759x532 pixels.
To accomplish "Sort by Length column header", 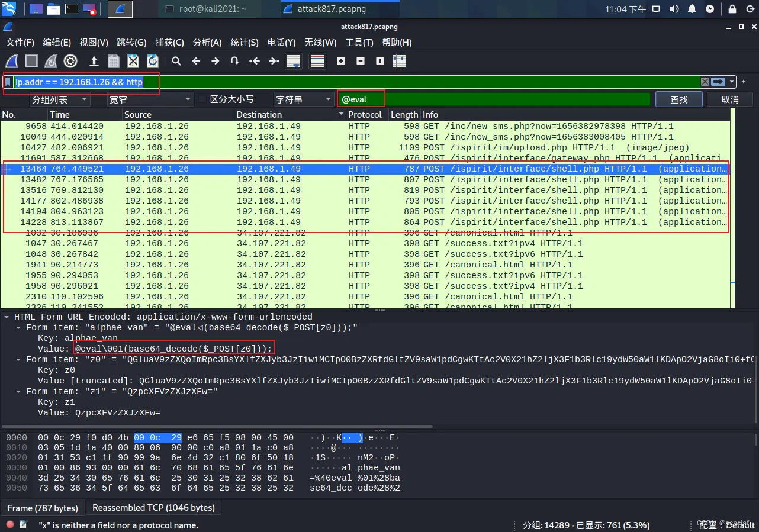I will coord(404,115).
